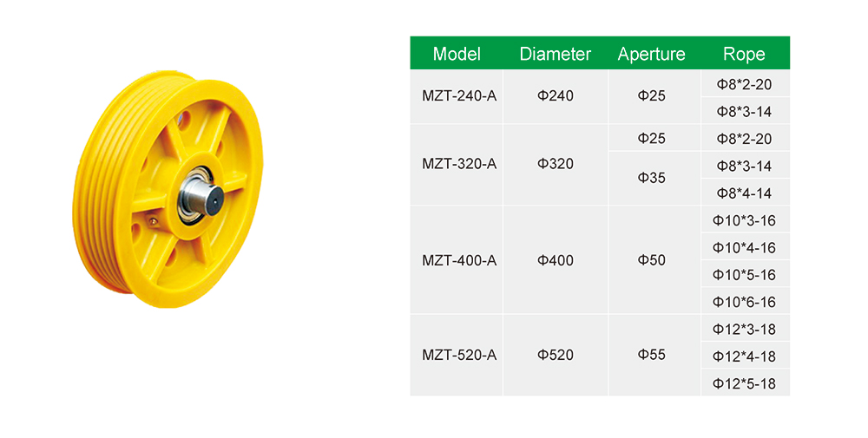868x438 pixels.
Task: Select the Φ400 diameter cell
Action: pos(556,260)
